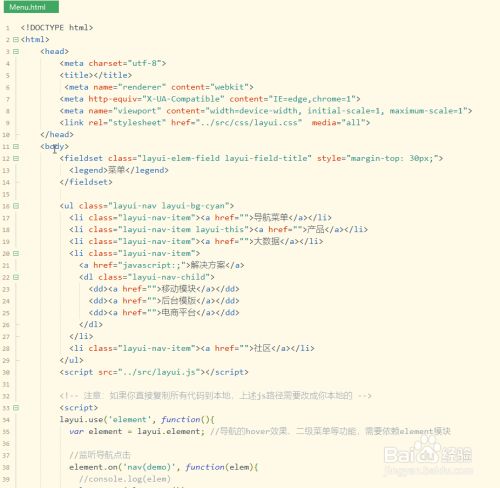The height and width of the screenshot is (488, 500).
Task: Click the 移动模块 dd line
Action: click(x=164, y=289)
